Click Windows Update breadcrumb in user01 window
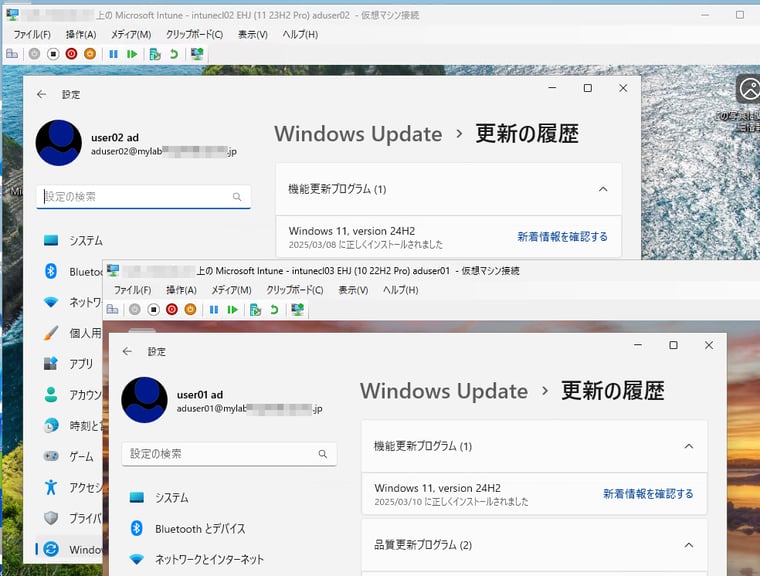Screen dimensions: 760x576 (x=444, y=391)
